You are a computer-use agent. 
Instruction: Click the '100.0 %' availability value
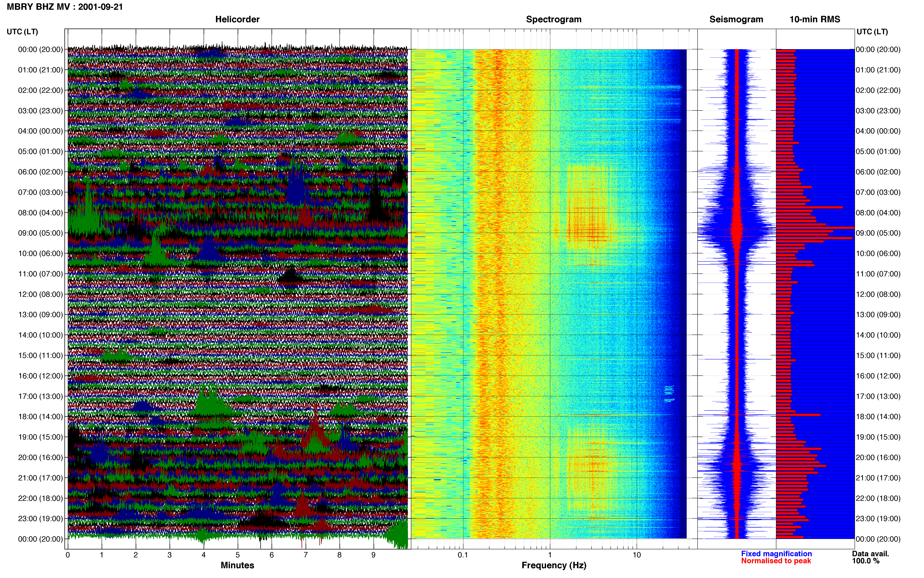pyautogui.click(x=865, y=561)
